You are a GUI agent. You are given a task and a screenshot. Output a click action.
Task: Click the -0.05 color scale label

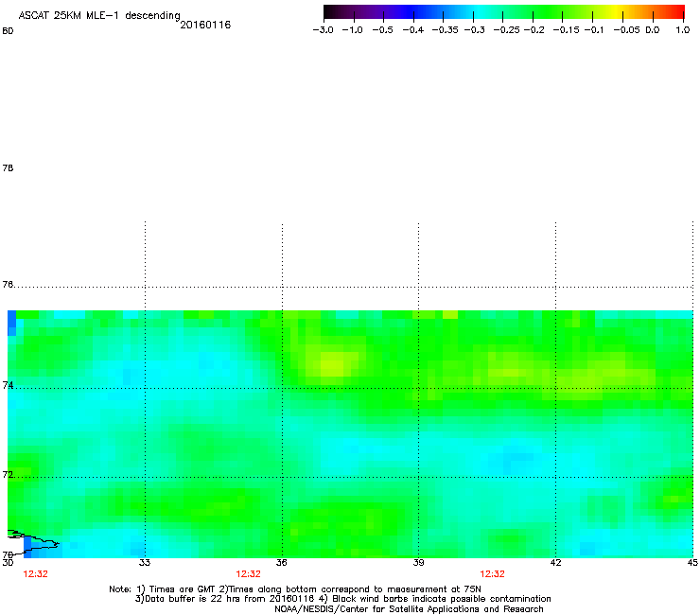[627, 30]
